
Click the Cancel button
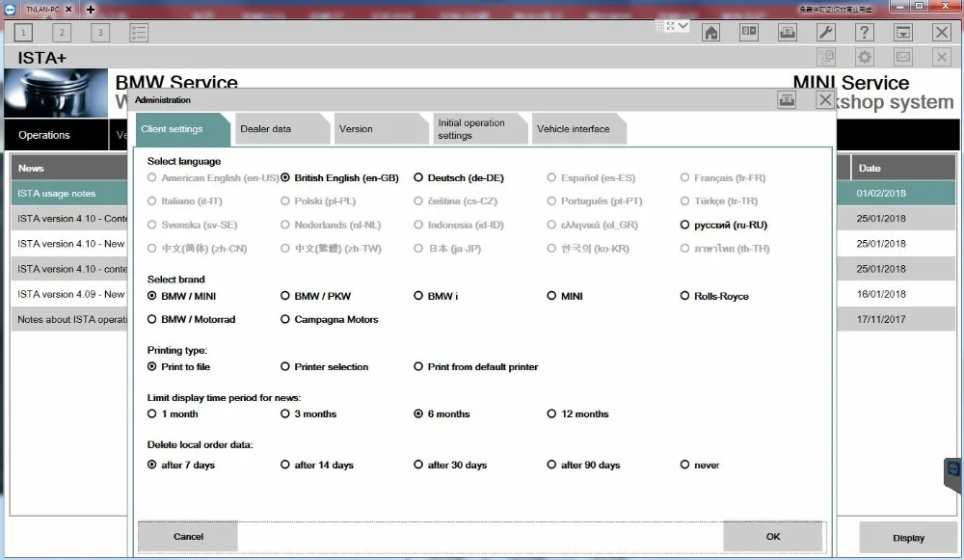click(x=188, y=537)
